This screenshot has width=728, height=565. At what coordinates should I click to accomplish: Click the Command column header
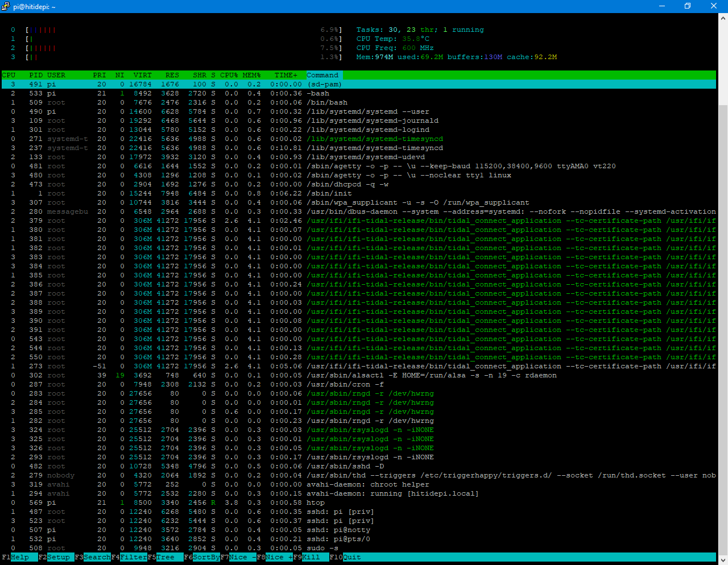click(322, 75)
